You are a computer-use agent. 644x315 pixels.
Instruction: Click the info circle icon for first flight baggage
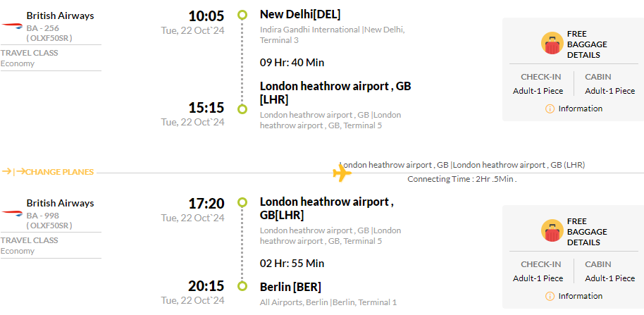pos(550,109)
